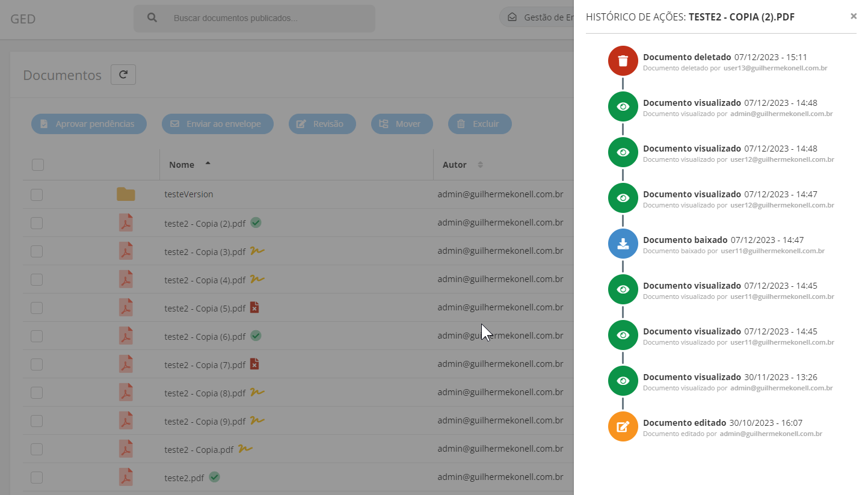Click the Mover button

402,124
